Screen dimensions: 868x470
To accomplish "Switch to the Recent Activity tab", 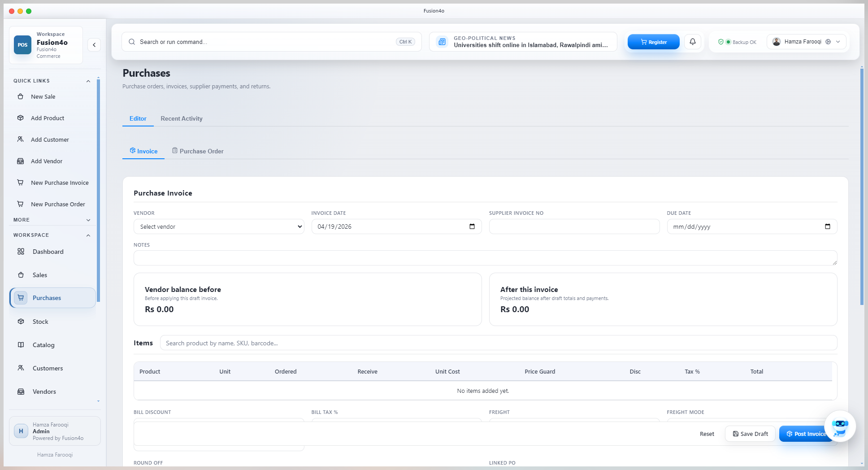I will pos(181,118).
